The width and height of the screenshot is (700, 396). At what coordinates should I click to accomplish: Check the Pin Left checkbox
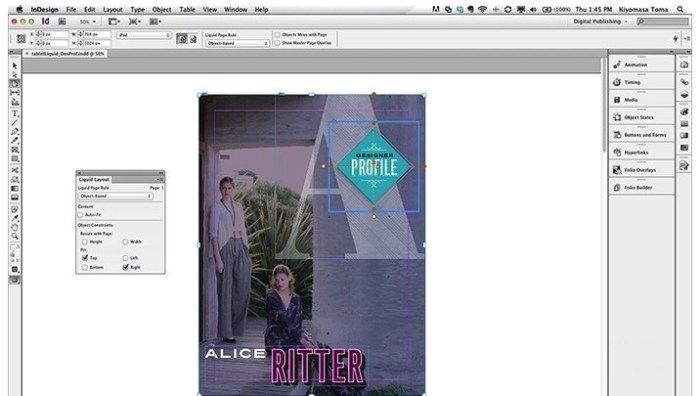[125, 258]
